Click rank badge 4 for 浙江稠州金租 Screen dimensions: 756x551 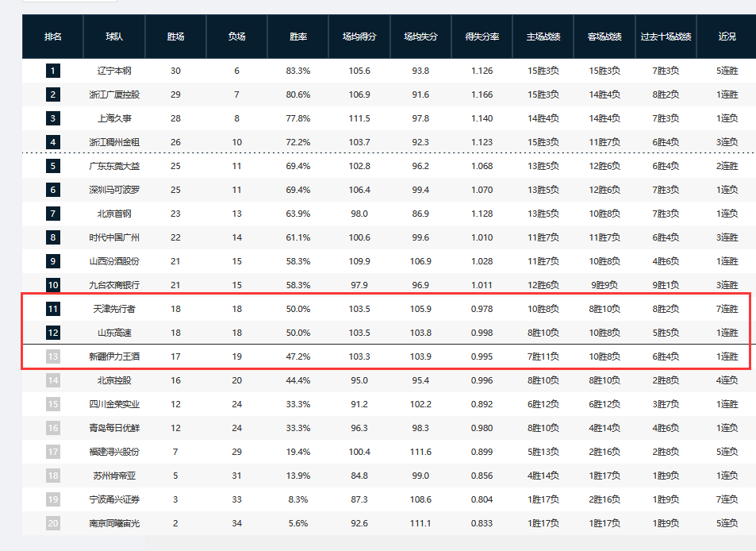[x=53, y=142]
